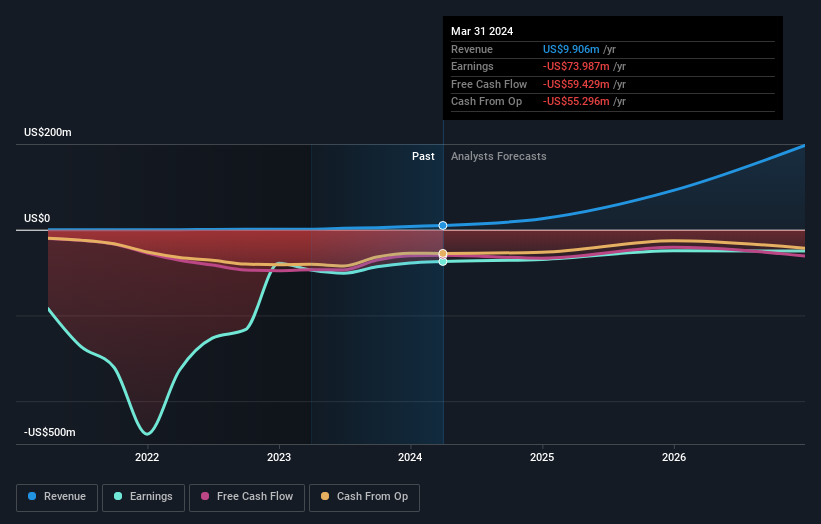
Task: Click the 2025 x-axis label
Action: click(542, 457)
